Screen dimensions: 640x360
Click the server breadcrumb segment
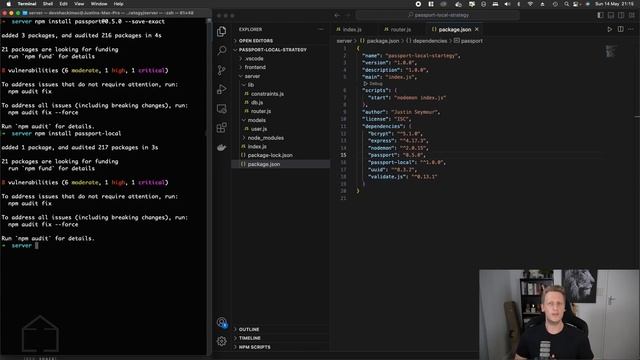click(344, 41)
